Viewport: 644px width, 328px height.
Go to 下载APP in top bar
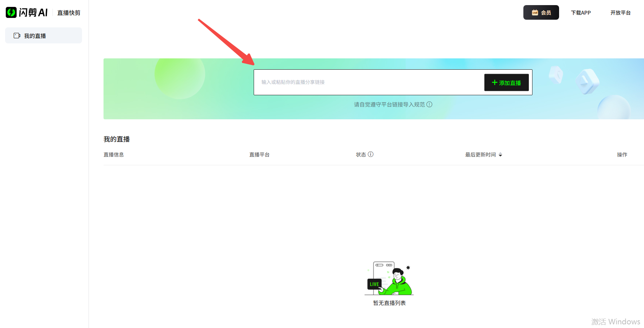581,13
